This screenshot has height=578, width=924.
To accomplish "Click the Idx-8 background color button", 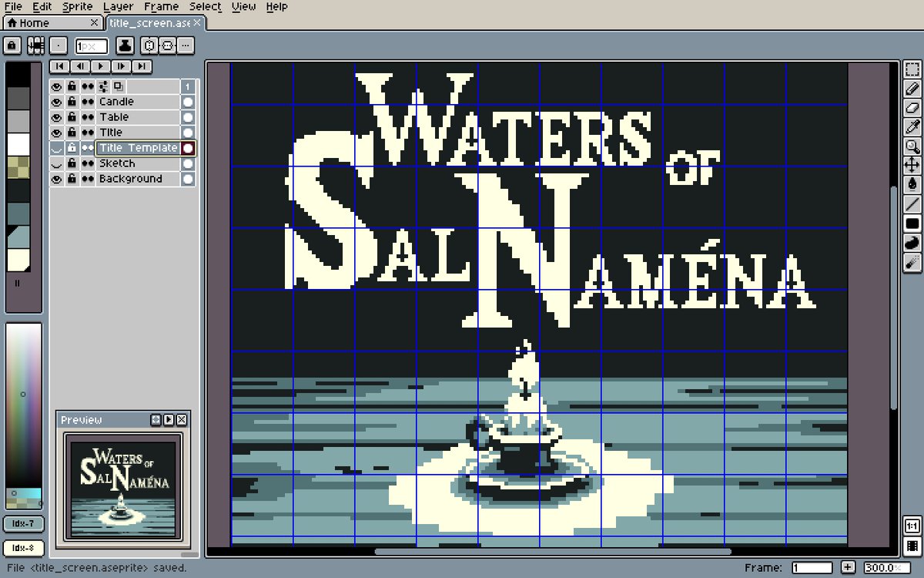I will pyautogui.click(x=24, y=549).
